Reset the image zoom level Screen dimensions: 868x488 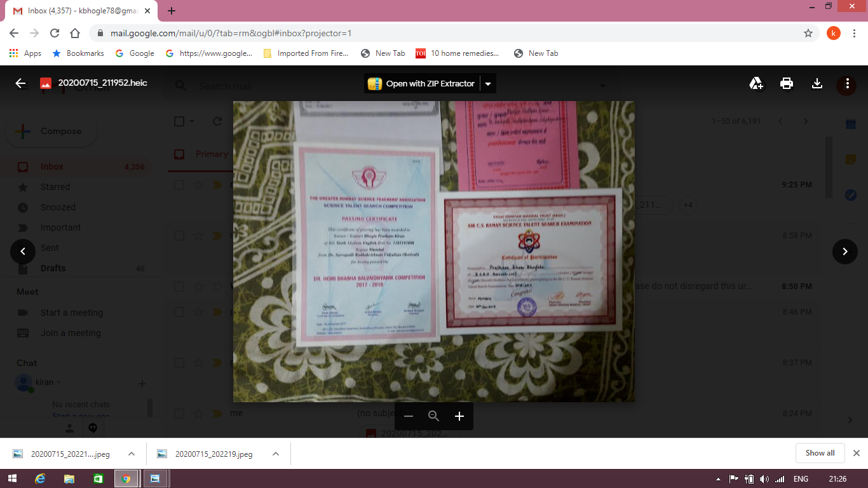(434, 416)
